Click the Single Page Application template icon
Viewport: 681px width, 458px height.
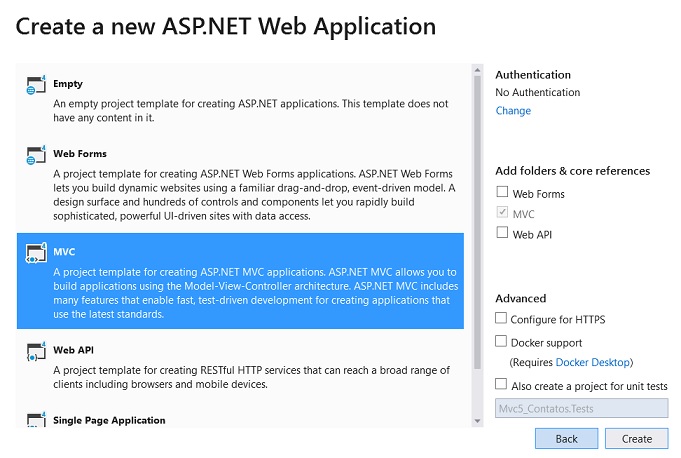[36, 419]
